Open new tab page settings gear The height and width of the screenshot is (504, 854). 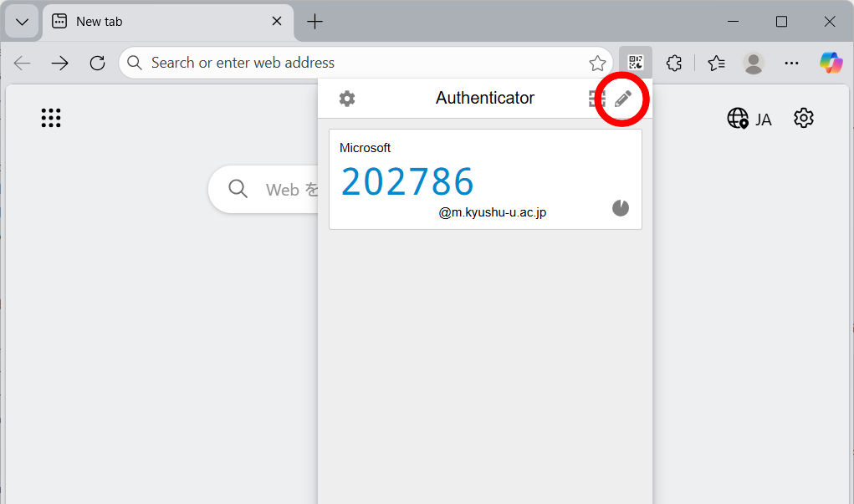tap(803, 118)
